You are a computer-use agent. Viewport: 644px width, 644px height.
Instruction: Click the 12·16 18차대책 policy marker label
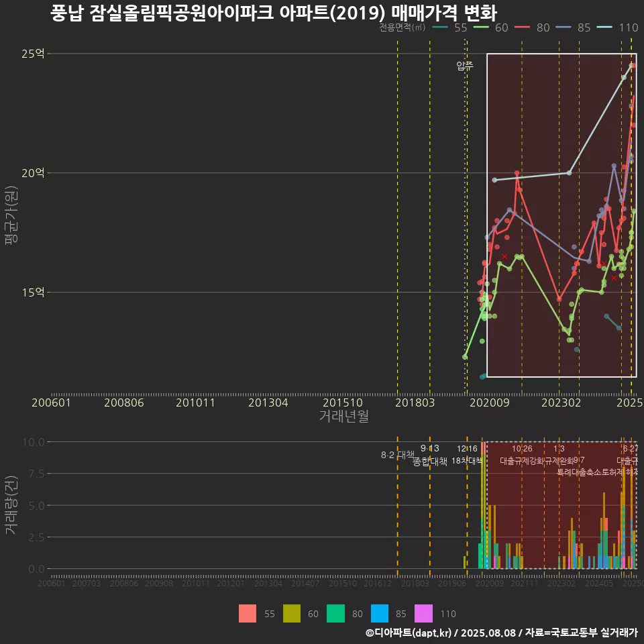[x=467, y=455]
